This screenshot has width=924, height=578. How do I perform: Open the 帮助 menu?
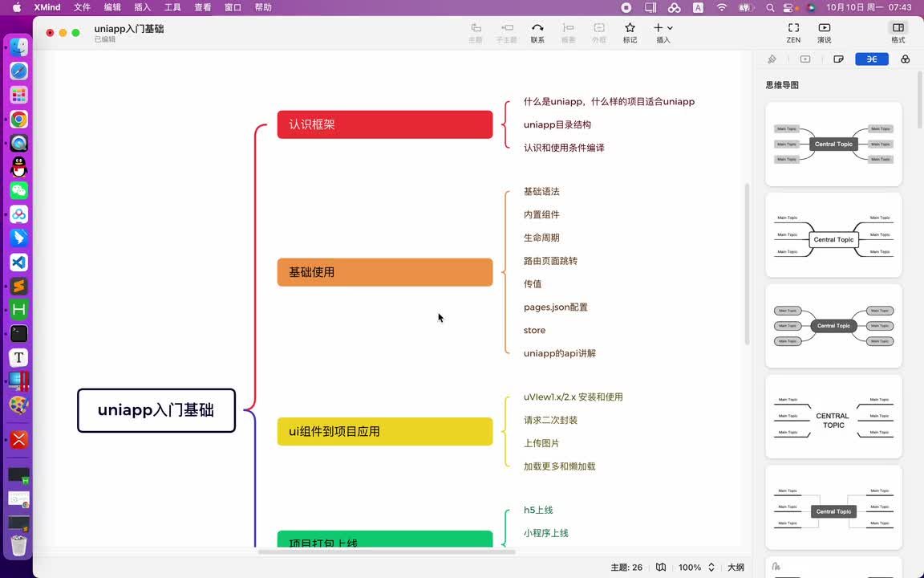pyautogui.click(x=263, y=7)
